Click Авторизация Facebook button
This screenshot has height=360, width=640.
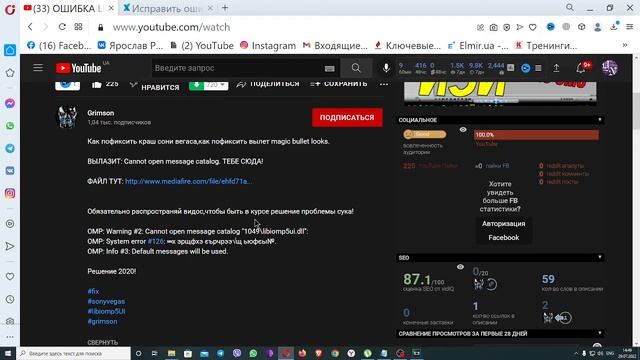tap(503, 231)
